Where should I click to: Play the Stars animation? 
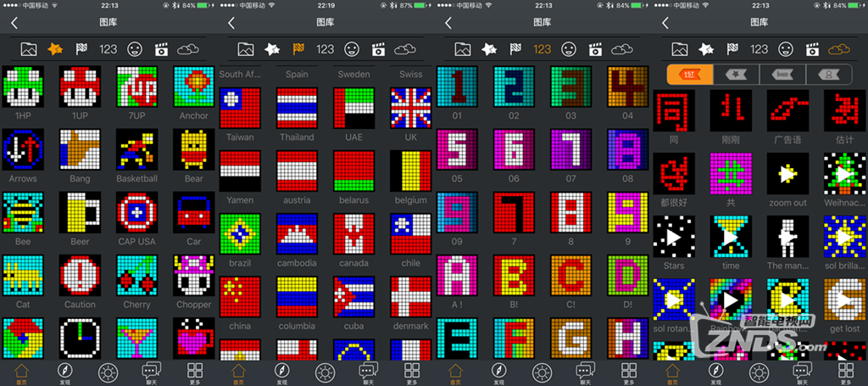pyautogui.click(x=674, y=237)
